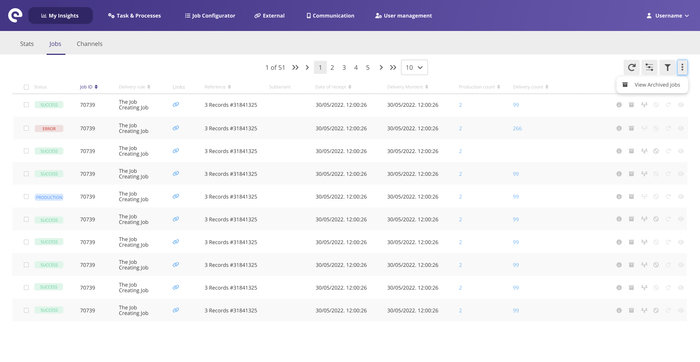Click the '1 of 51' page indicator text
The image size is (700, 362).
(x=275, y=67)
